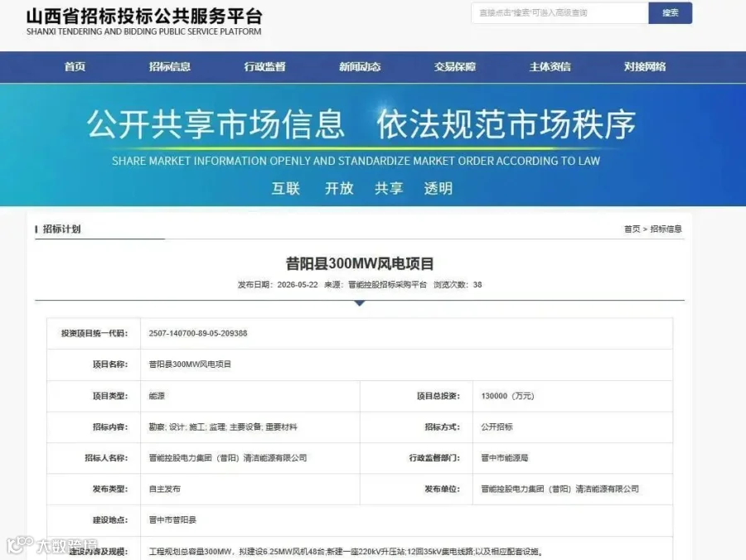This screenshot has width=746, height=560.
Task: Click the publish type value 自主发布
Action: (x=165, y=489)
